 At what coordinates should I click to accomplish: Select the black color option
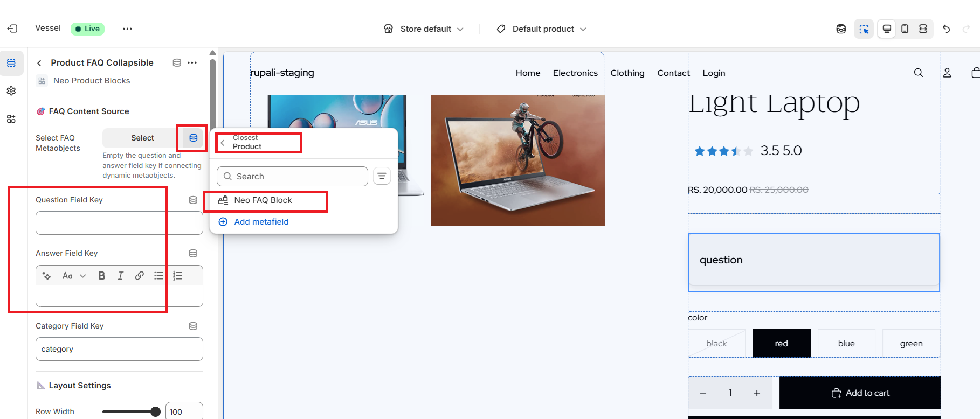click(x=716, y=343)
